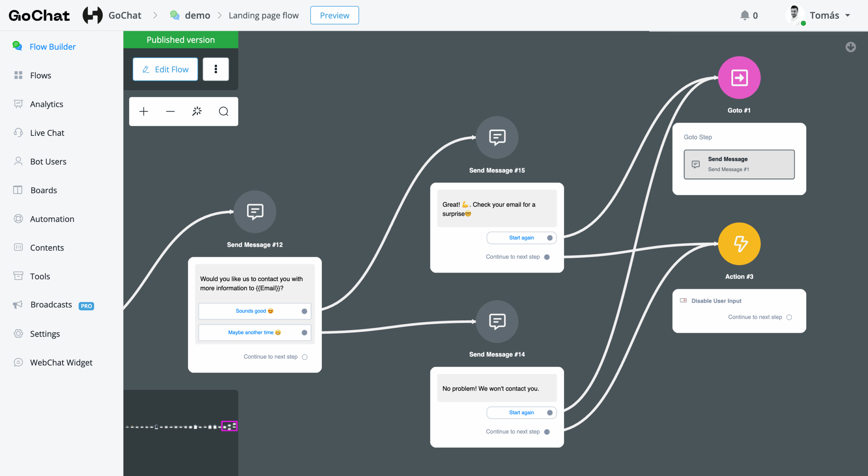
Task: Click the Preview button
Action: (x=334, y=15)
